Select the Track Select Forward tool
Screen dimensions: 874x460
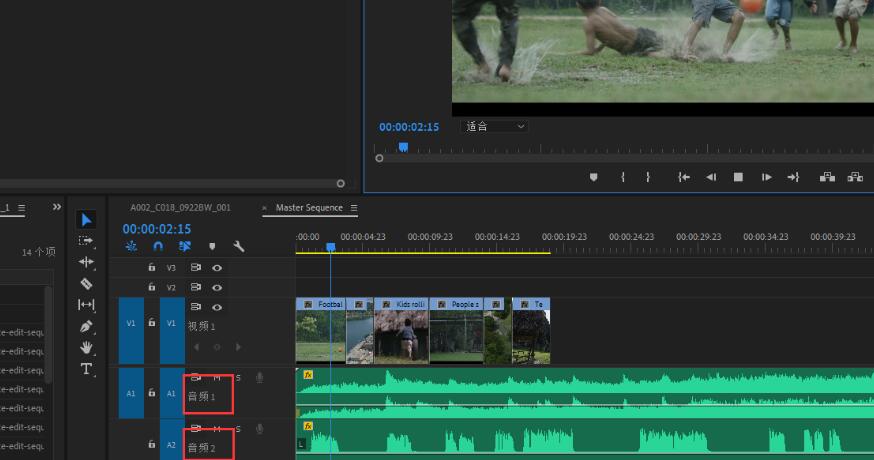click(x=86, y=241)
